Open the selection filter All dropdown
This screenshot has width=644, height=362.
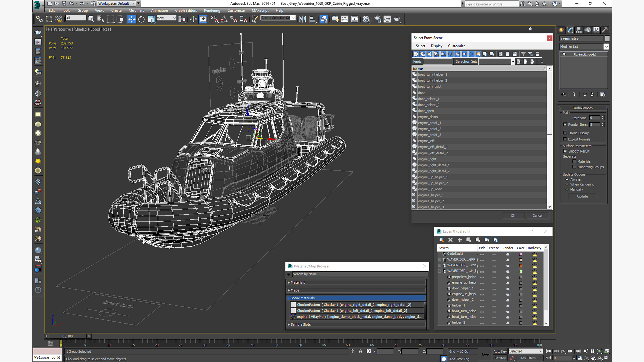76,18
